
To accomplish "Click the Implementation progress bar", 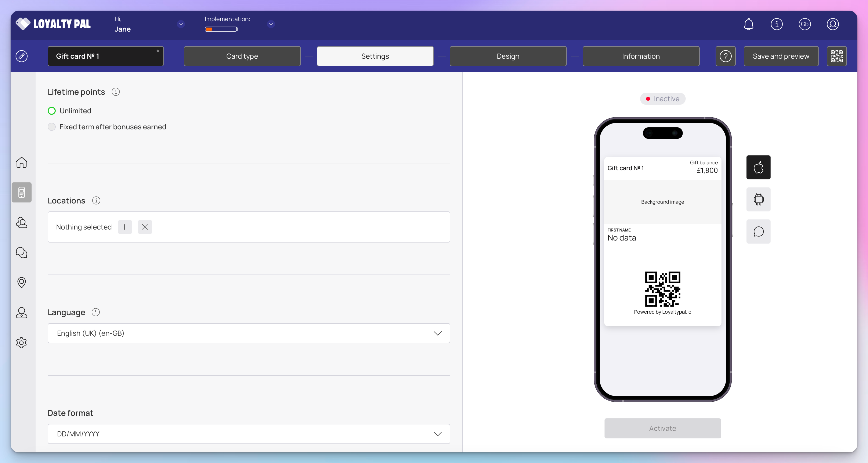I will pyautogui.click(x=221, y=29).
